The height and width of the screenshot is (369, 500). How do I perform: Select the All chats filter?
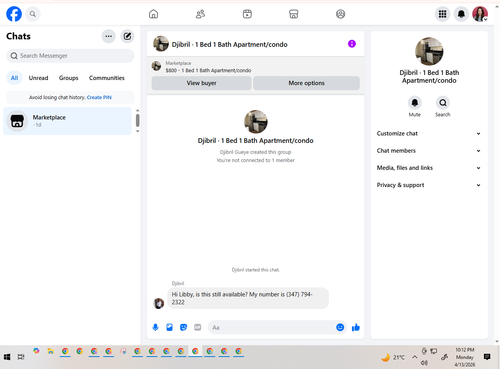[x=14, y=78]
